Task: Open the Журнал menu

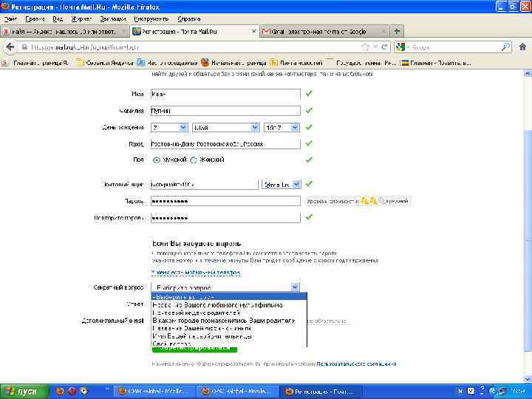Action: pos(81,19)
